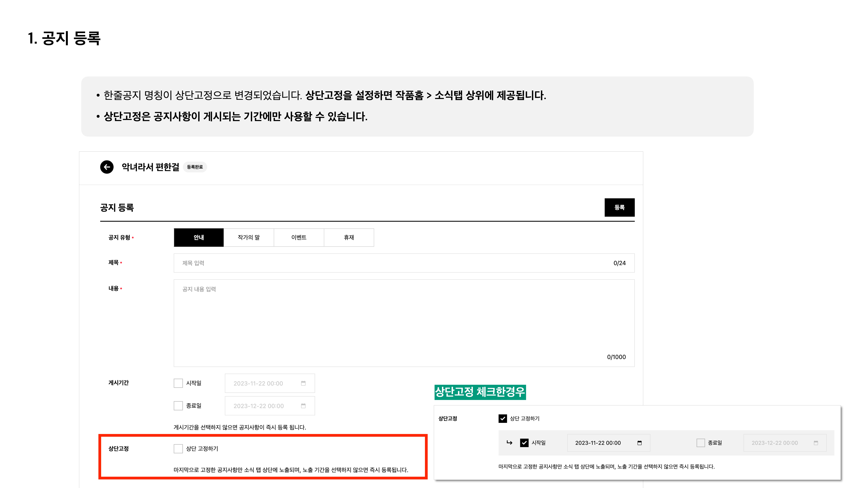Image resolution: width=868 pixels, height=488 pixels.
Task: Click the 등록완료 status badge
Action: pyautogui.click(x=195, y=167)
